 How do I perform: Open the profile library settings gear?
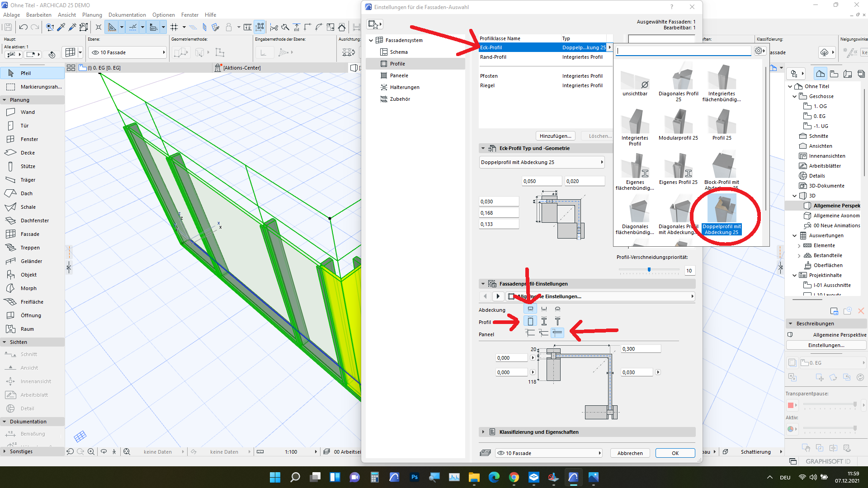point(759,51)
